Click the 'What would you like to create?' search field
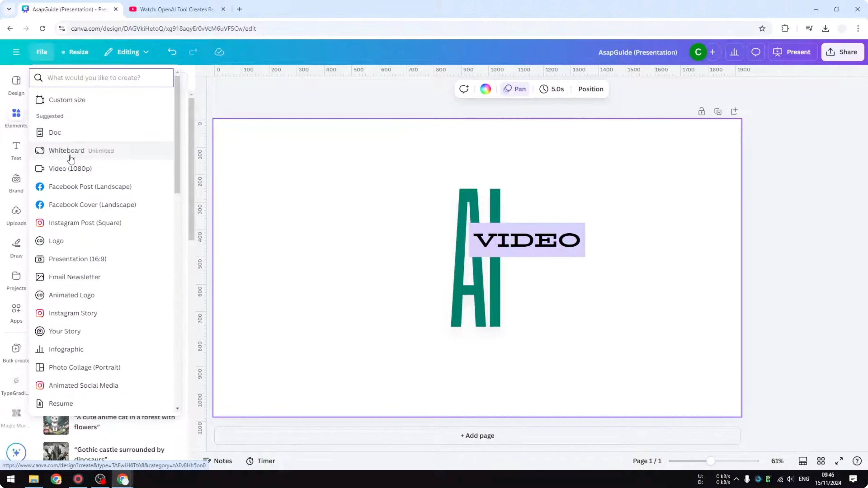The image size is (868, 488). click(x=101, y=78)
